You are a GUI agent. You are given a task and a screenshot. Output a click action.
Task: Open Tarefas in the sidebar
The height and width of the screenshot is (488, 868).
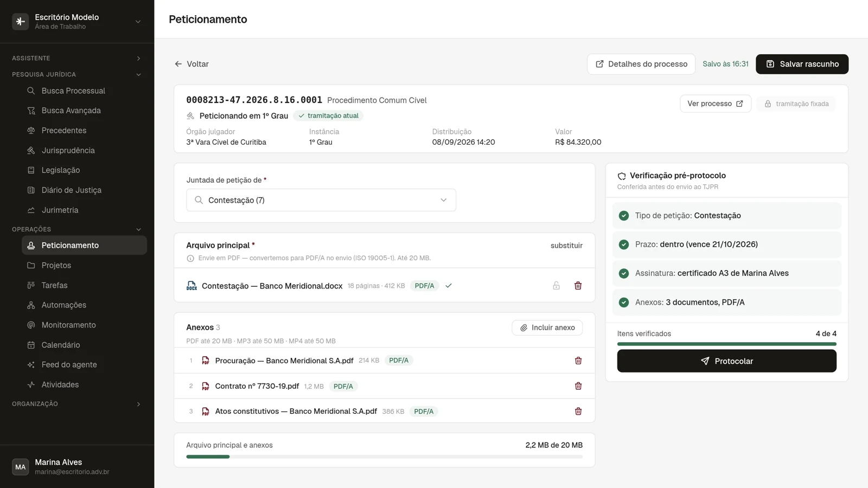coord(84,285)
